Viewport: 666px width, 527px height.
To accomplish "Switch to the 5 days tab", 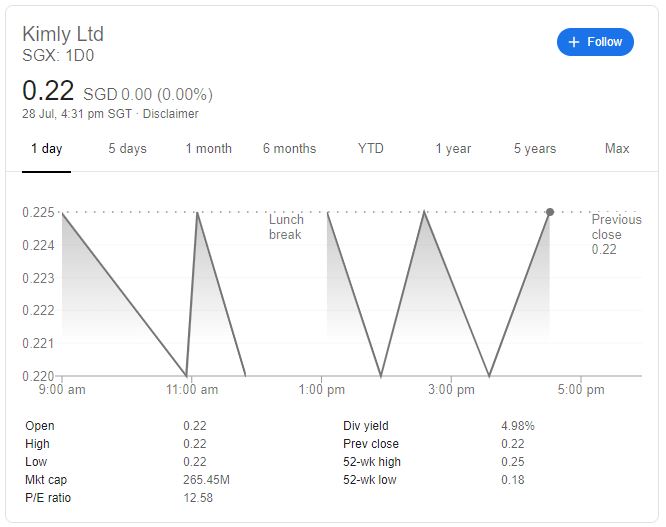I will pyautogui.click(x=127, y=149).
